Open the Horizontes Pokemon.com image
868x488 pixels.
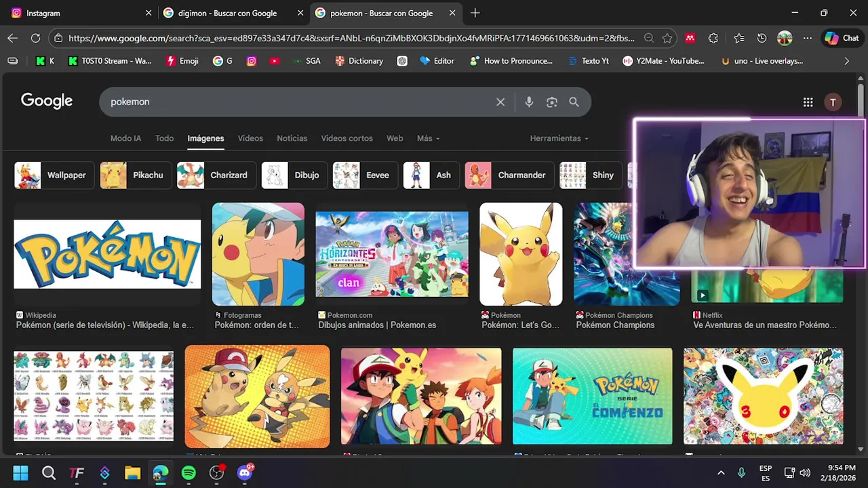[392, 254]
